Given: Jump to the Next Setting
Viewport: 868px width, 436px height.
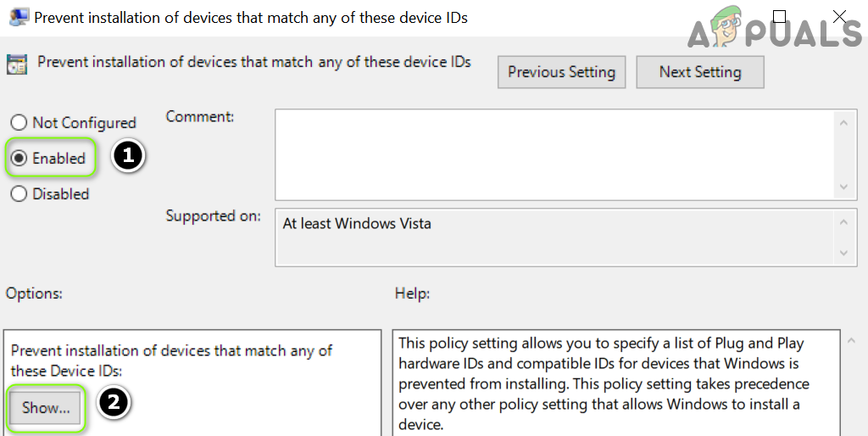Looking at the screenshot, I should pos(699,72).
